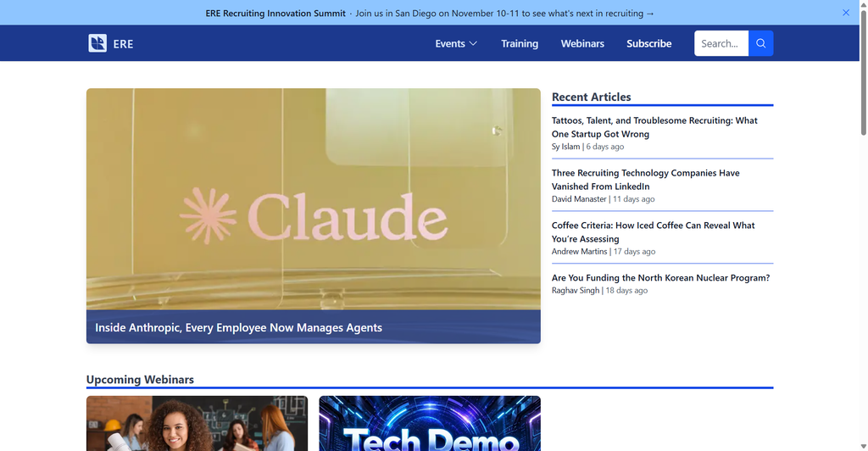Click the Upcoming Webinars heading
868x451 pixels.
click(x=140, y=380)
